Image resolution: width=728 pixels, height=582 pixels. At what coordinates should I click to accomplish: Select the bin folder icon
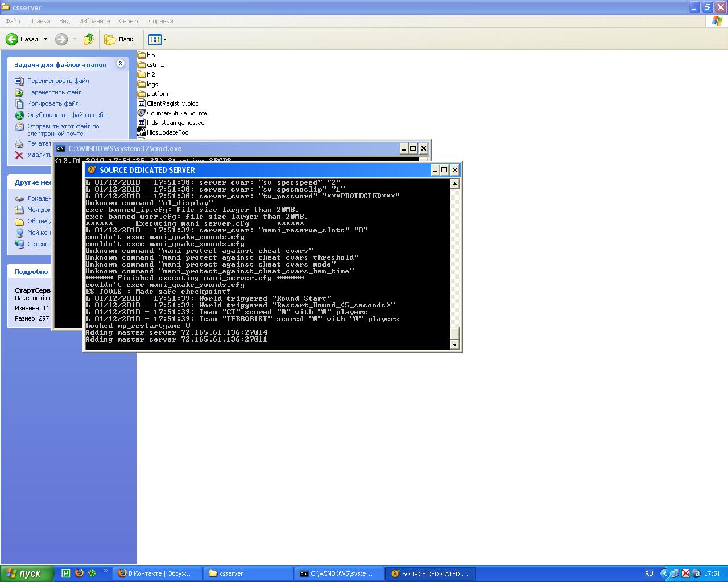(142, 55)
